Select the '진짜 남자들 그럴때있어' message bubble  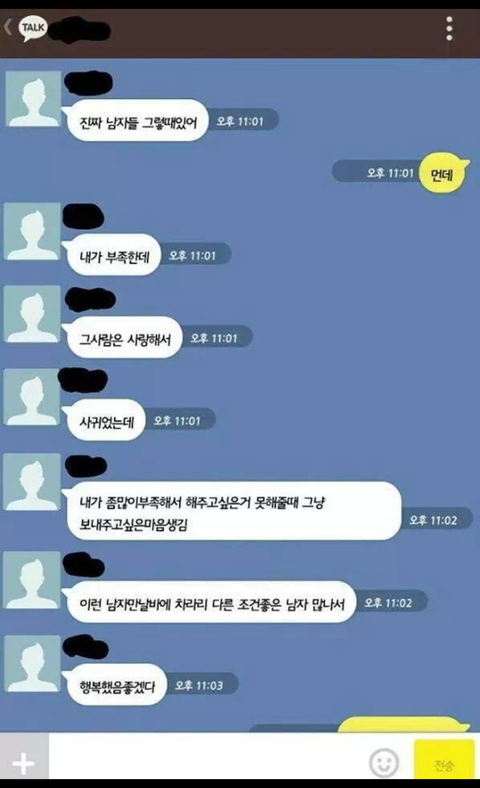[x=137, y=121]
